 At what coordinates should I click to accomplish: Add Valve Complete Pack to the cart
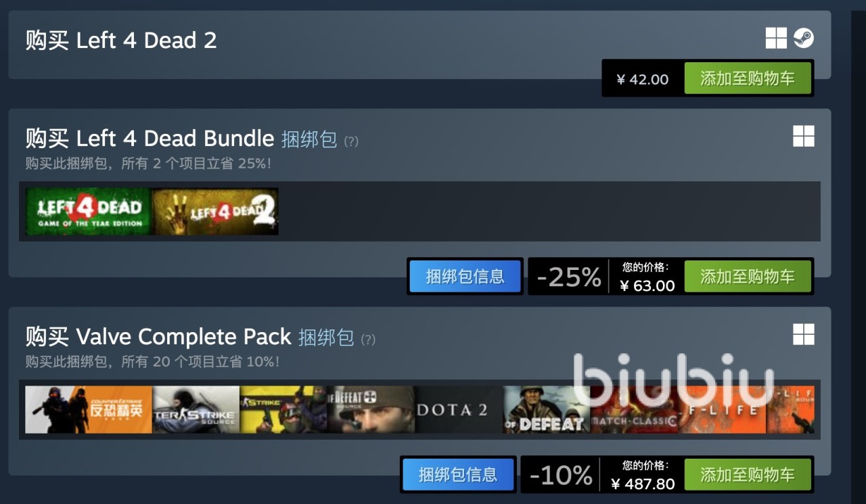tap(748, 474)
